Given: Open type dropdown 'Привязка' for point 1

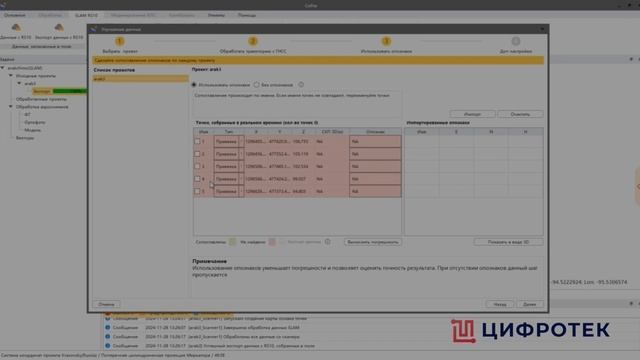Looking at the screenshot, I should coord(229,142).
